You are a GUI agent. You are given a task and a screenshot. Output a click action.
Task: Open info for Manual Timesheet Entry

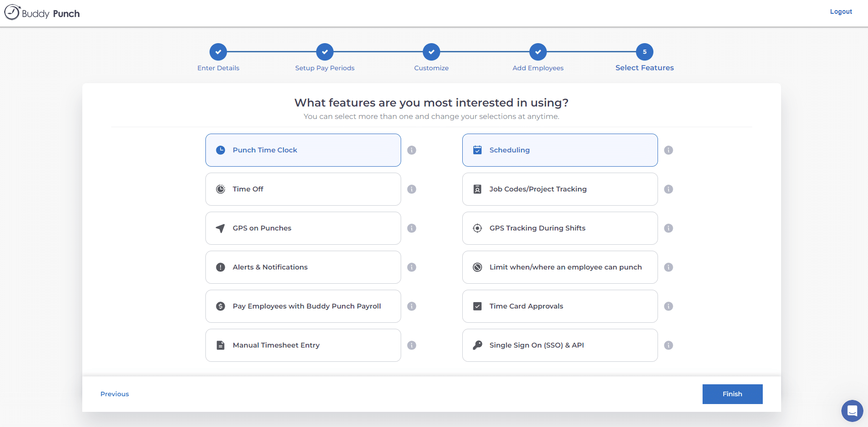[x=412, y=345]
